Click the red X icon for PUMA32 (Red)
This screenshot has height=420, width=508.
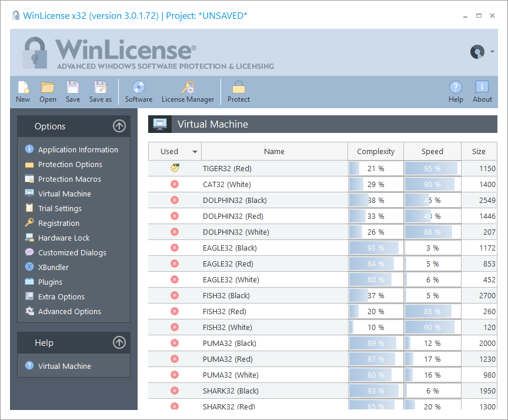[x=175, y=359]
